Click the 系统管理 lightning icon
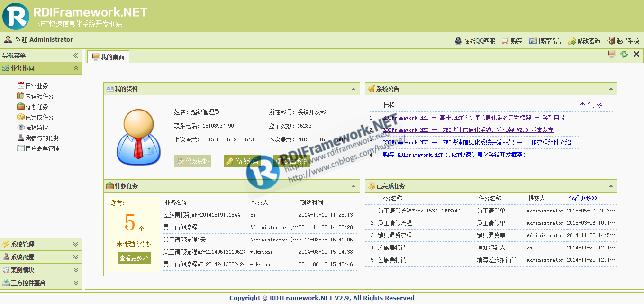 tap(6, 244)
